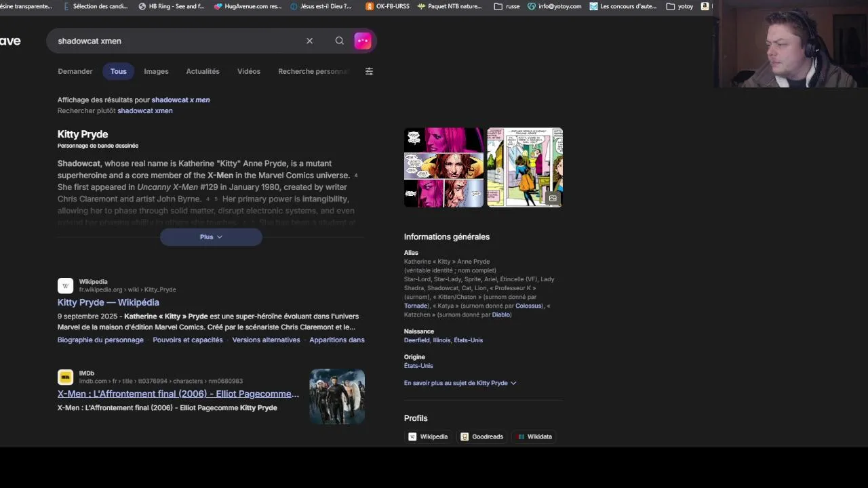Switch to the Images tab

(x=156, y=71)
